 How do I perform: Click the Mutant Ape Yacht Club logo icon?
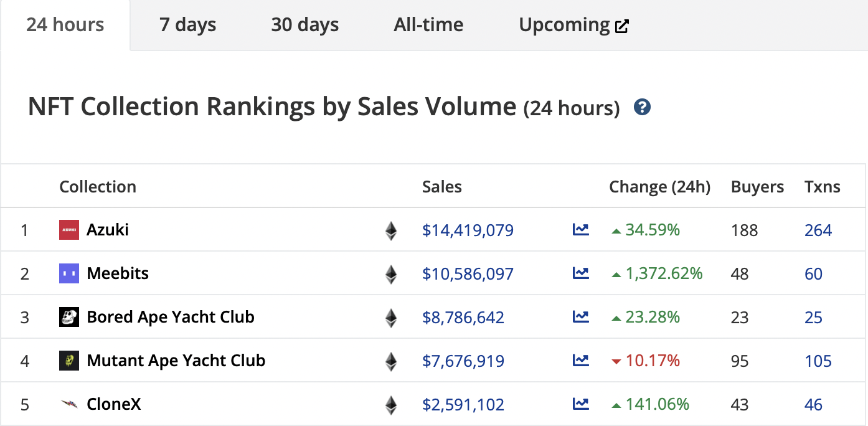(69, 360)
